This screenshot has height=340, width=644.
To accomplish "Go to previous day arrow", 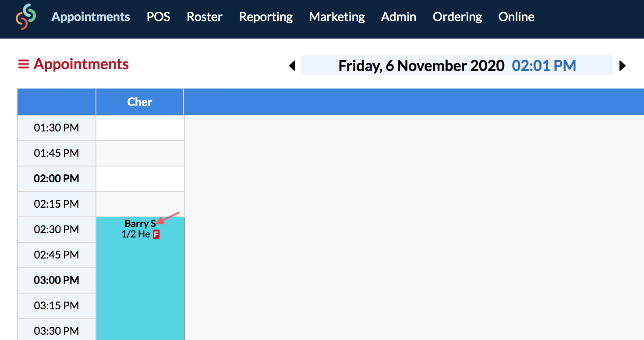I will (292, 66).
